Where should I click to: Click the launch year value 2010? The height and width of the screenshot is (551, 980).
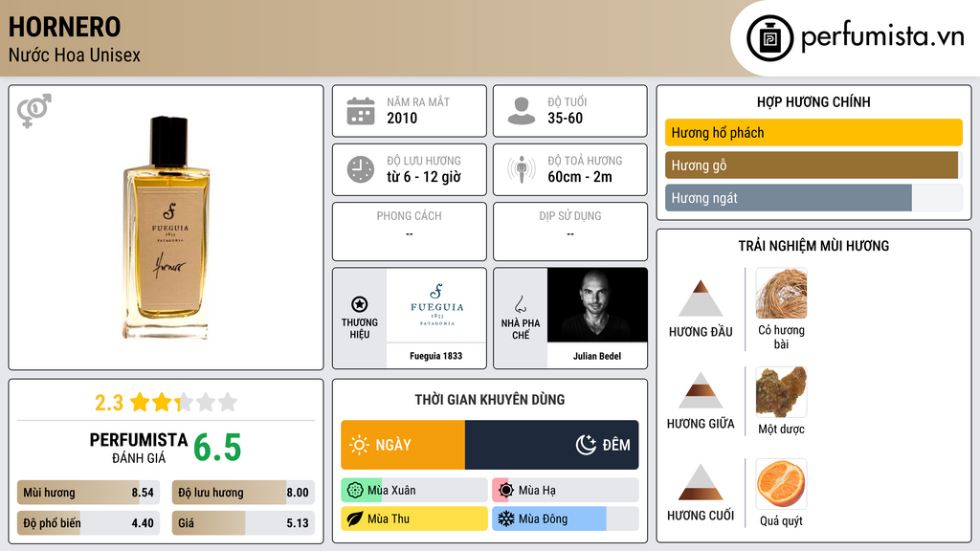pyautogui.click(x=402, y=118)
